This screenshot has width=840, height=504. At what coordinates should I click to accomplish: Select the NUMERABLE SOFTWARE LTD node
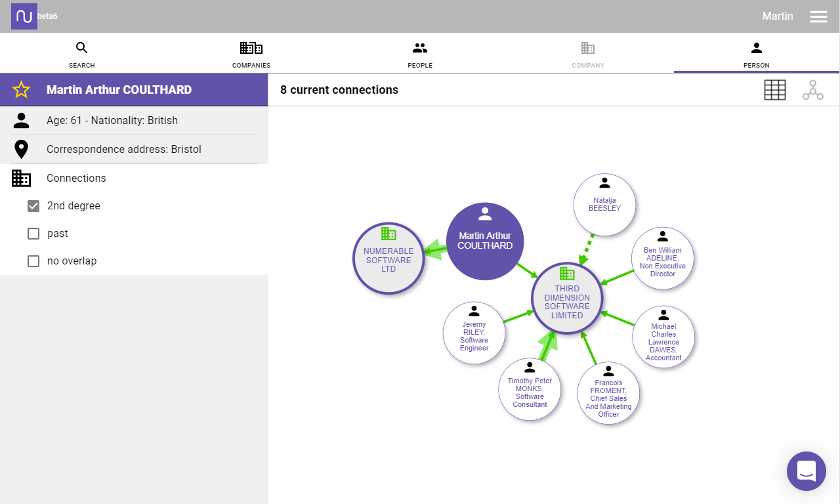pyautogui.click(x=388, y=259)
